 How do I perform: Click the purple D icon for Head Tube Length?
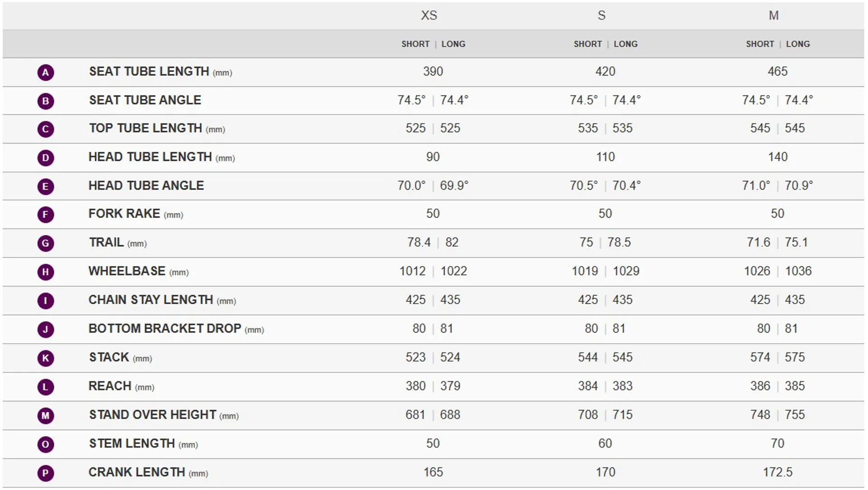[x=46, y=158]
